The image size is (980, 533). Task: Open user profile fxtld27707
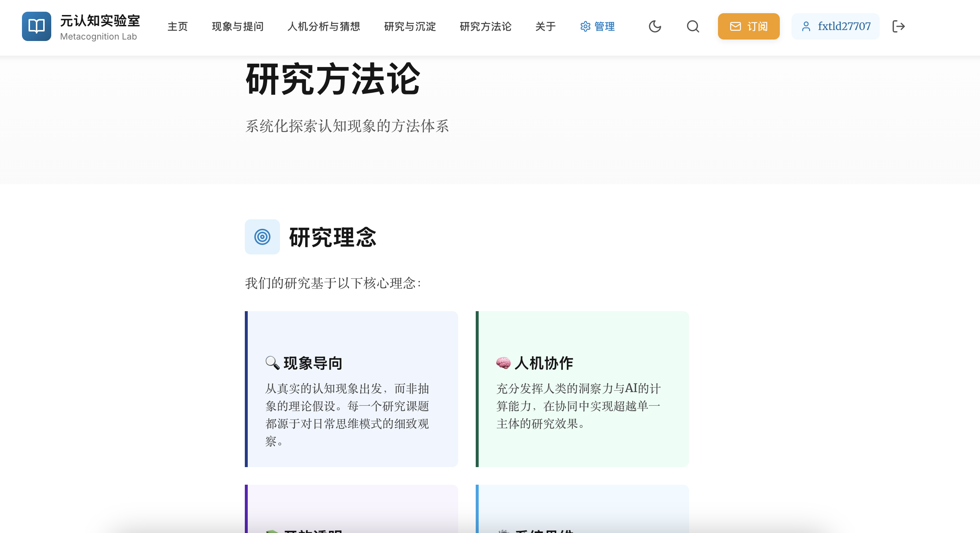click(835, 26)
